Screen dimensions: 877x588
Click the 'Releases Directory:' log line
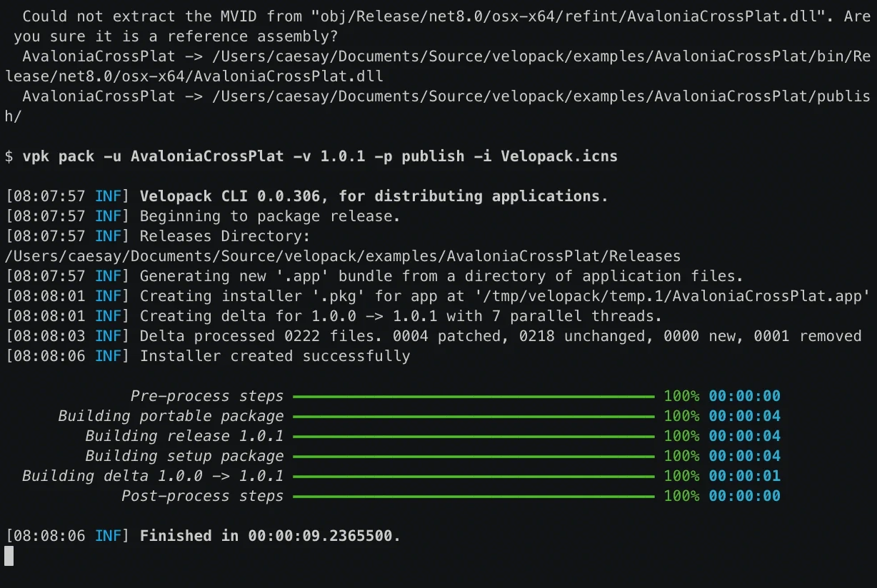(x=225, y=236)
